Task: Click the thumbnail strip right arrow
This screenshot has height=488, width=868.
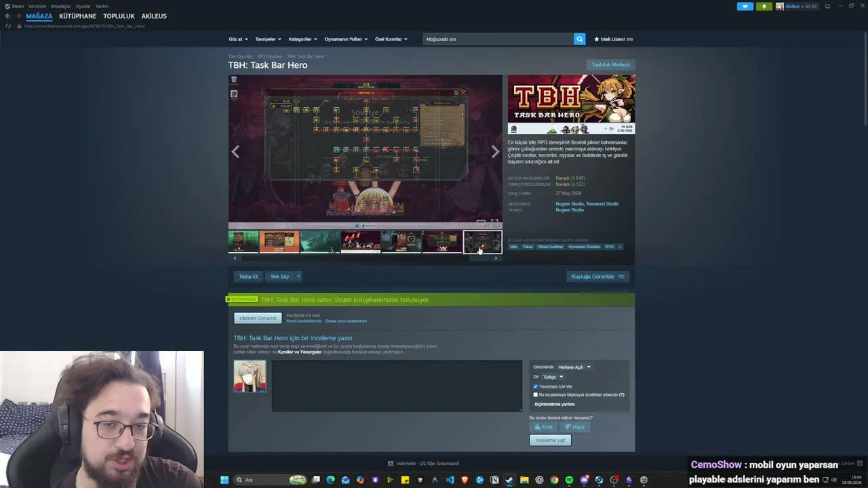Action: (496, 258)
